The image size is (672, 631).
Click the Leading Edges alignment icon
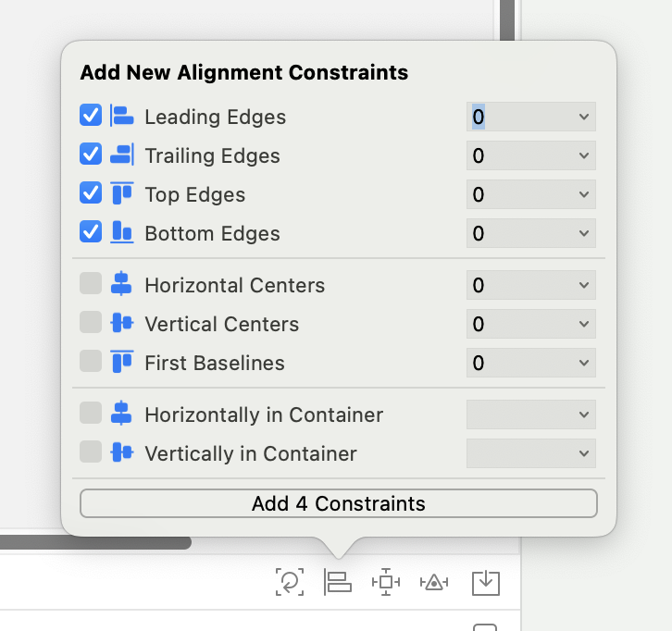[x=122, y=116]
